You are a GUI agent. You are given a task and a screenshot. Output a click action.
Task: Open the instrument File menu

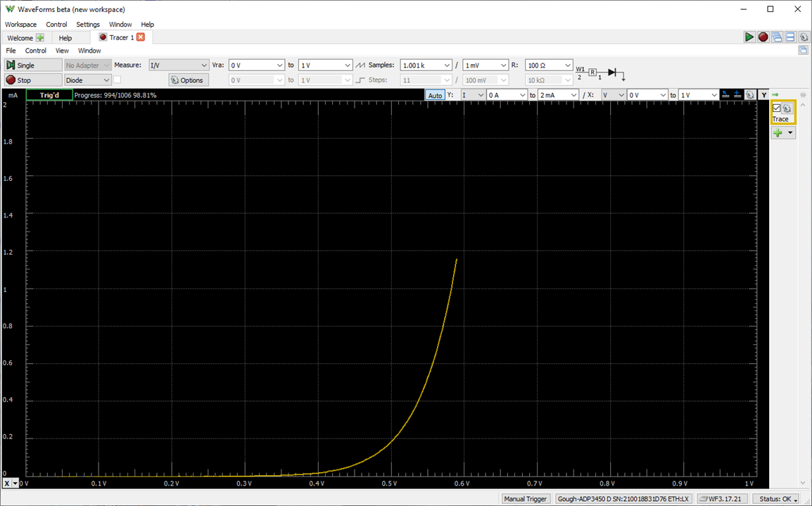(x=11, y=50)
